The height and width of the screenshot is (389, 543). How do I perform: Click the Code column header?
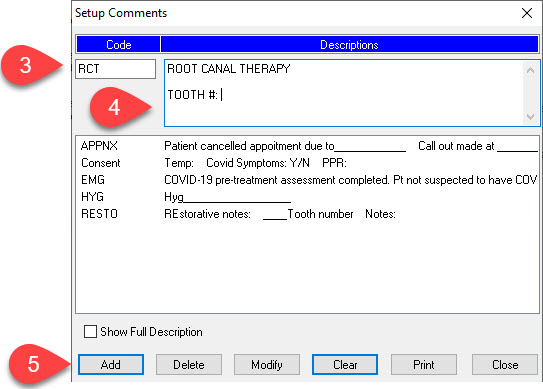coord(118,45)
